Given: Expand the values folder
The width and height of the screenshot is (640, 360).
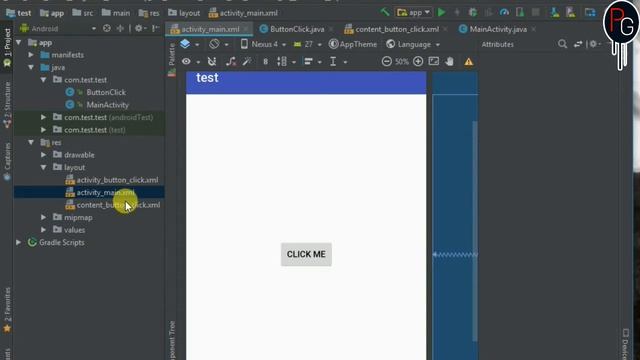Looking at the screenshot, I should 44,230.
